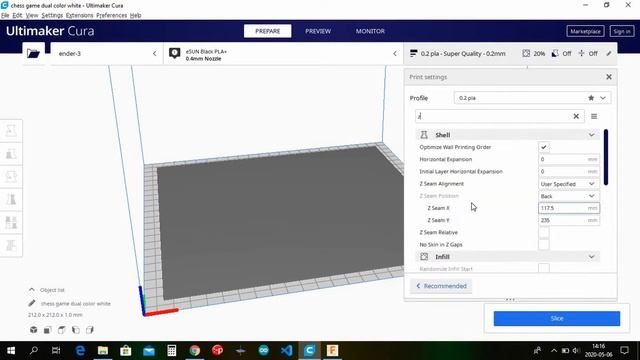This screenshot has height=360, width=640.
Task: Click the Initial Layer Horizontal Expansion field
Action: click(569, 171)
